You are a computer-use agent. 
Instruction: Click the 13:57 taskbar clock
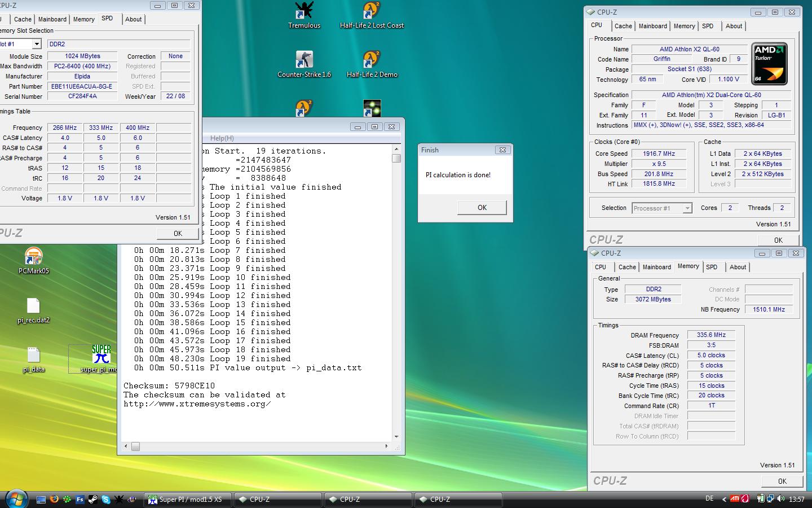tap(797, 500)
